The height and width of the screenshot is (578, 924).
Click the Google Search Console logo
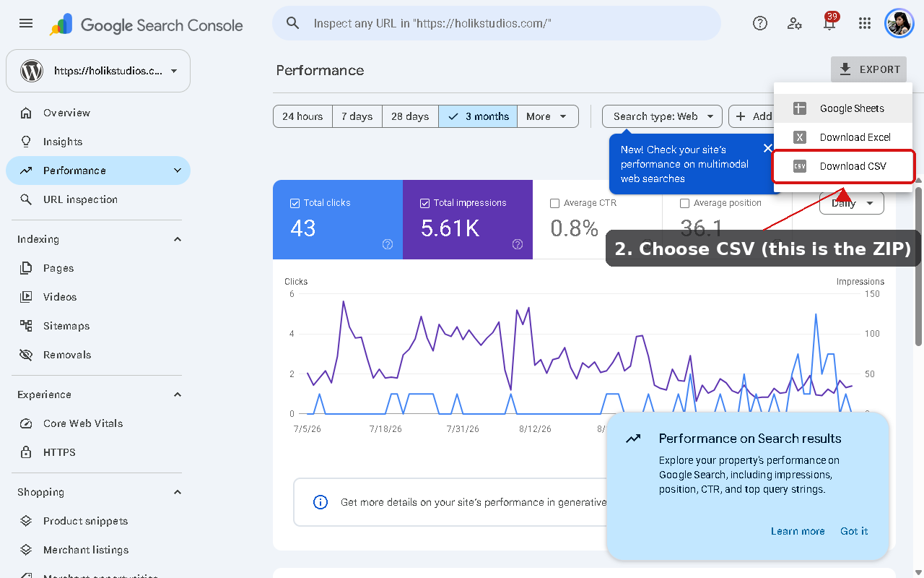147,25
